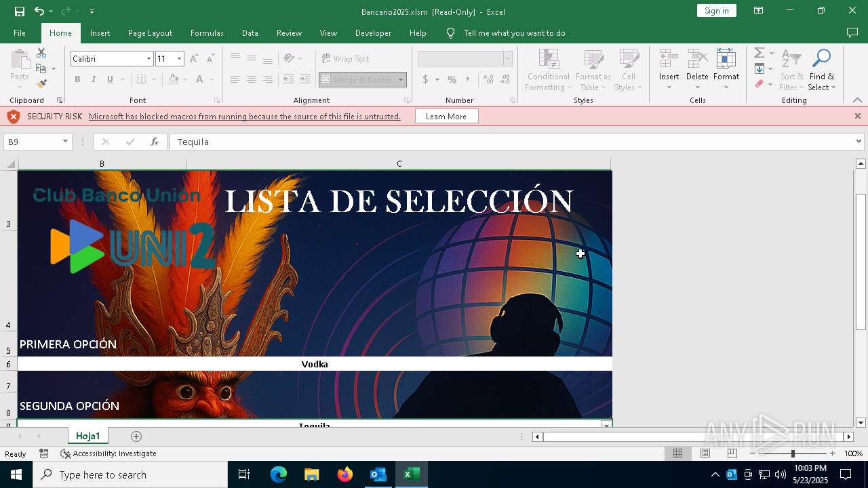Center text horizontally

point(252,79)
